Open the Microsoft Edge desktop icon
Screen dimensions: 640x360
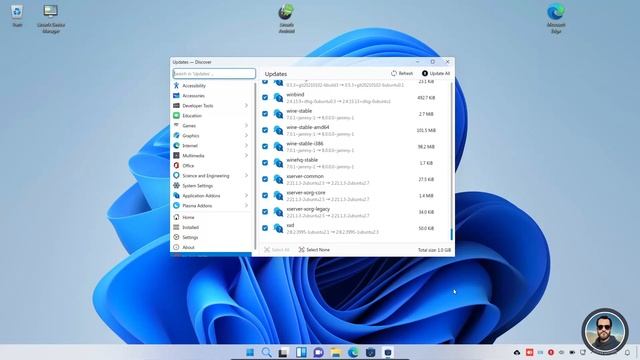[556, 19]
